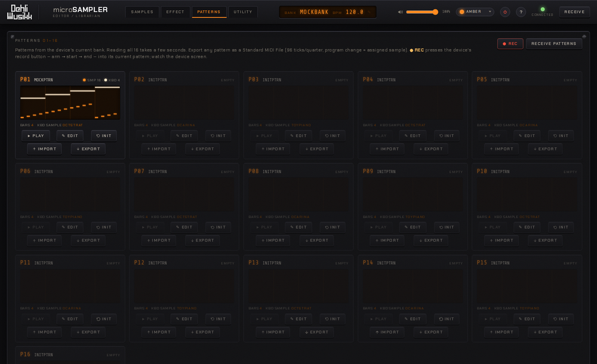This screenshot has width=597, height=364.
Task: Click OCARINA sample name under P14
Action: coord(414,309)
